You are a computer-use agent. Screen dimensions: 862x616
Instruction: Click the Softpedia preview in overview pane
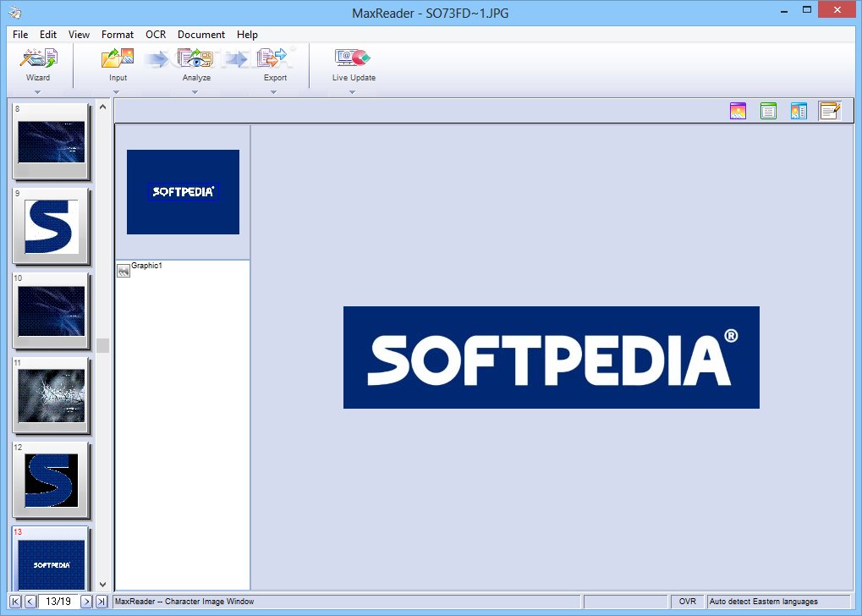click(183, 192)
